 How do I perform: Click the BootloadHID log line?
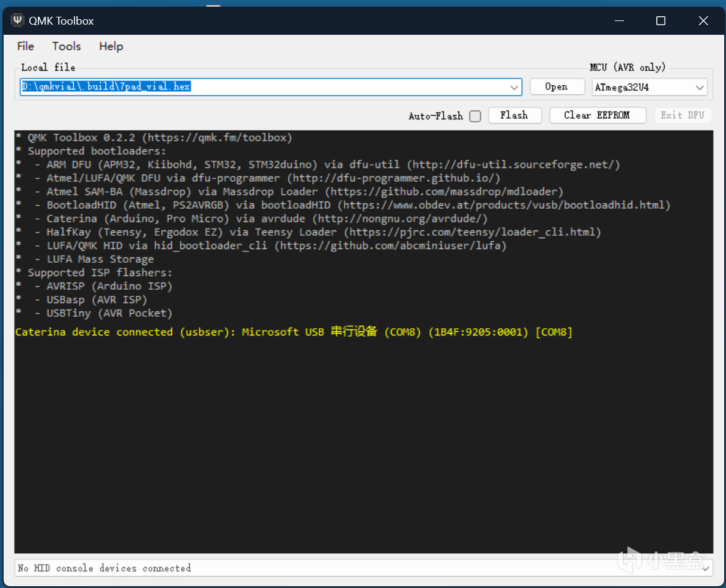(343, 205)
